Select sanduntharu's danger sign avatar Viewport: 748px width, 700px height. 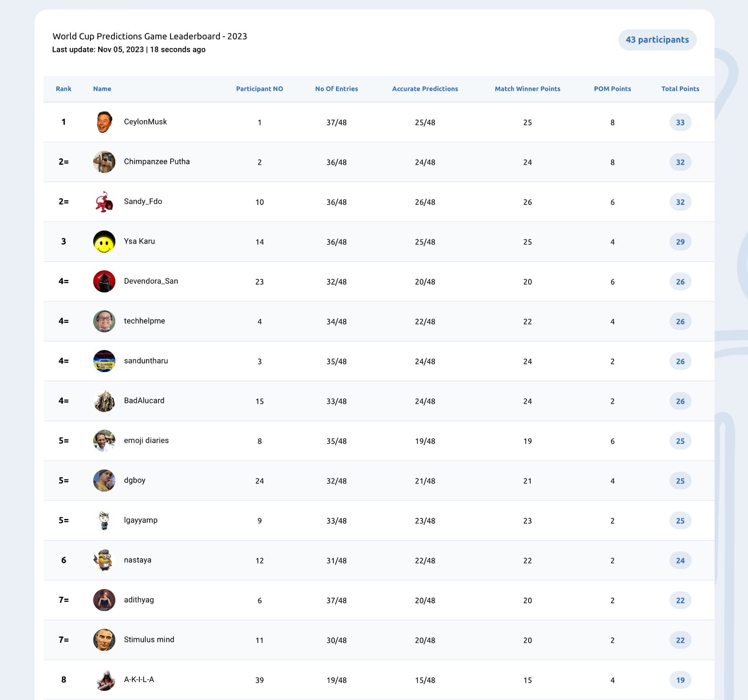click(x=104, y=361)
